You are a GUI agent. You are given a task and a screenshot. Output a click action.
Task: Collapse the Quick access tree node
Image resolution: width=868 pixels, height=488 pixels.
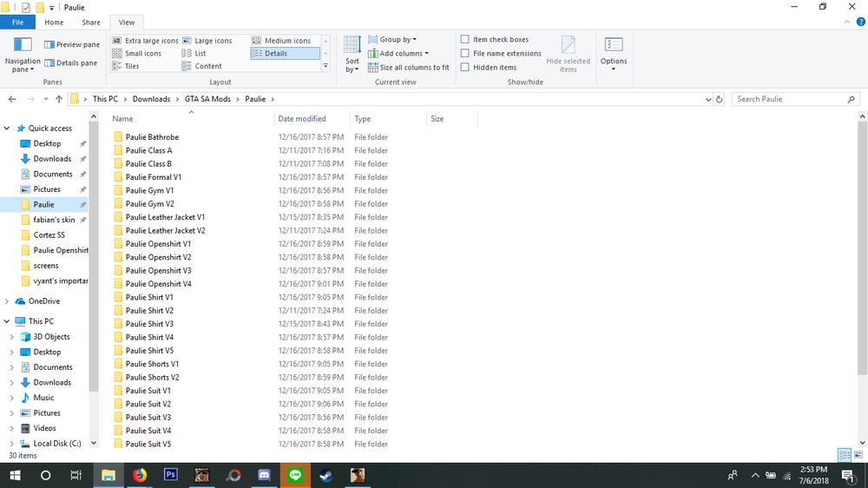[x=7, y=128]
